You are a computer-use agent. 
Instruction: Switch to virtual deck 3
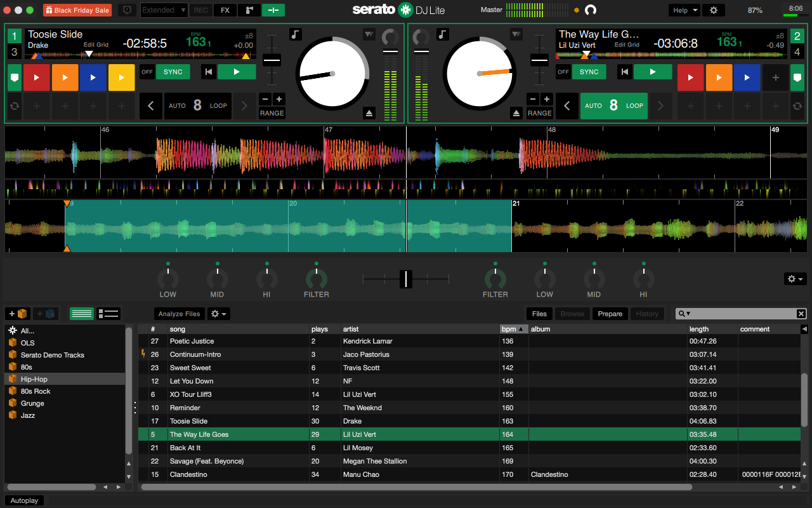tap(14, 52)
